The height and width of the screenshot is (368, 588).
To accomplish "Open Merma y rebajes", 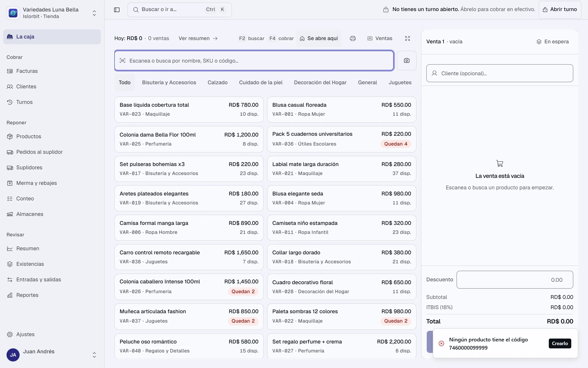I will (52, 183).
